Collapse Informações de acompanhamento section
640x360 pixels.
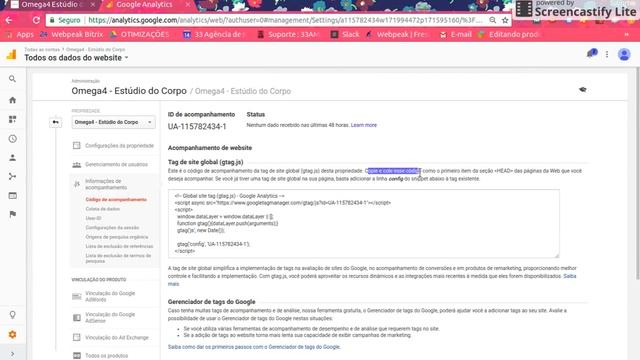click(x=106, y=184)
